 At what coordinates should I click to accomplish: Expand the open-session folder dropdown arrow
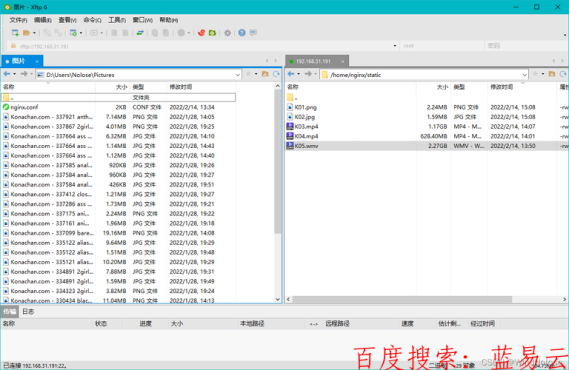coord(34,33)
